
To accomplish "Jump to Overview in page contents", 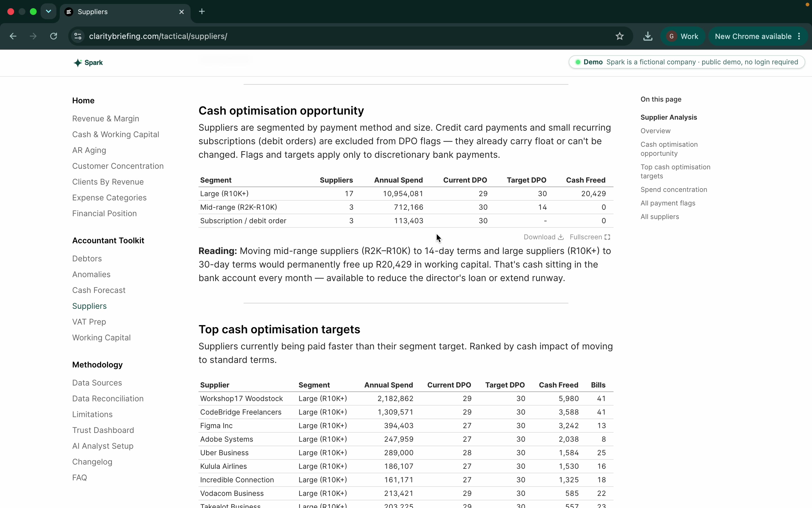I will 655,131.
